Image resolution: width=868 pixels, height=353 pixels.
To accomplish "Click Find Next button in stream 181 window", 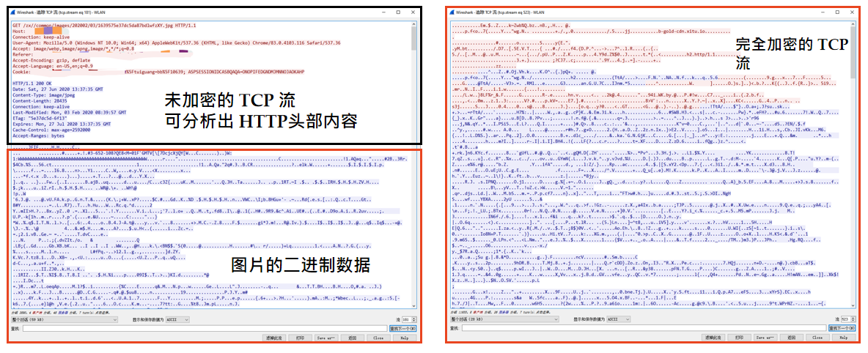I will [x=402, y=329].
